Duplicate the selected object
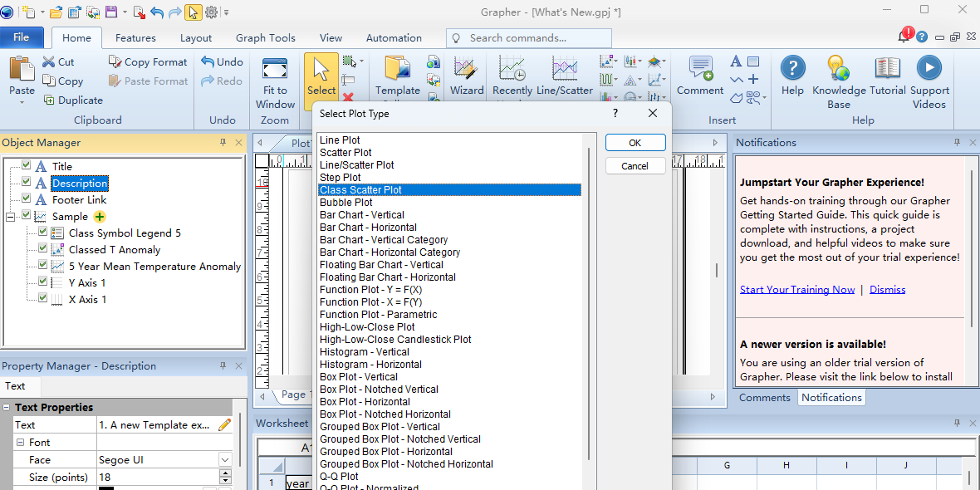Screen dimensions: 980x490 [72, 100]
